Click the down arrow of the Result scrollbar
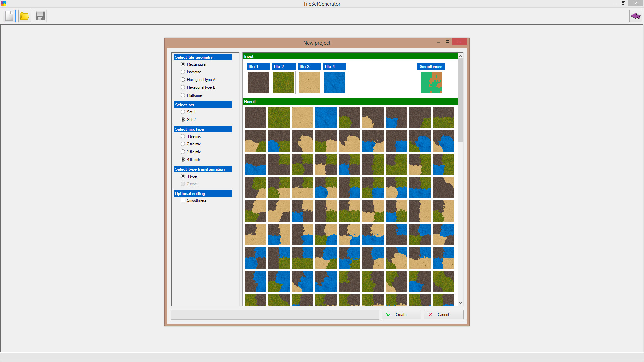644x362 pixels. [x=460, y=303]
